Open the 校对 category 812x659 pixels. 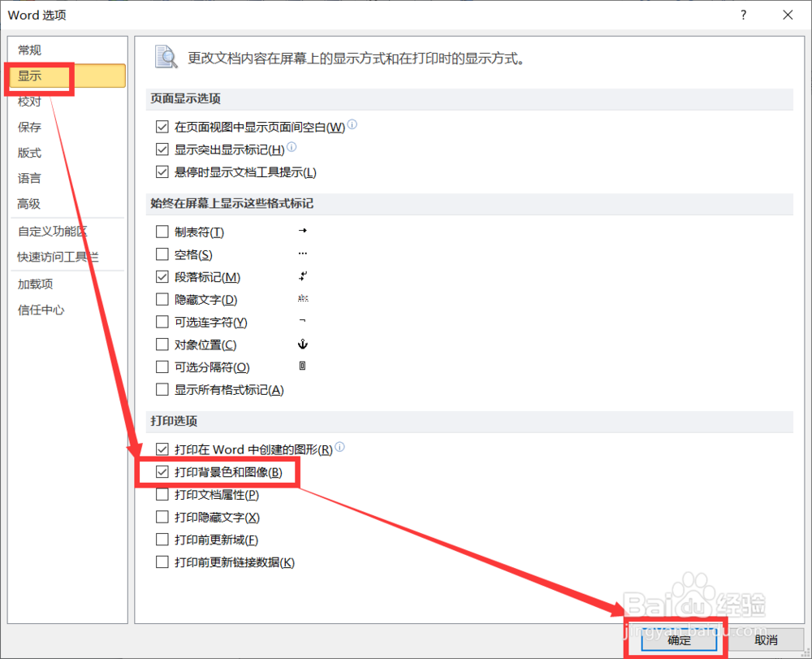[29, 101]
